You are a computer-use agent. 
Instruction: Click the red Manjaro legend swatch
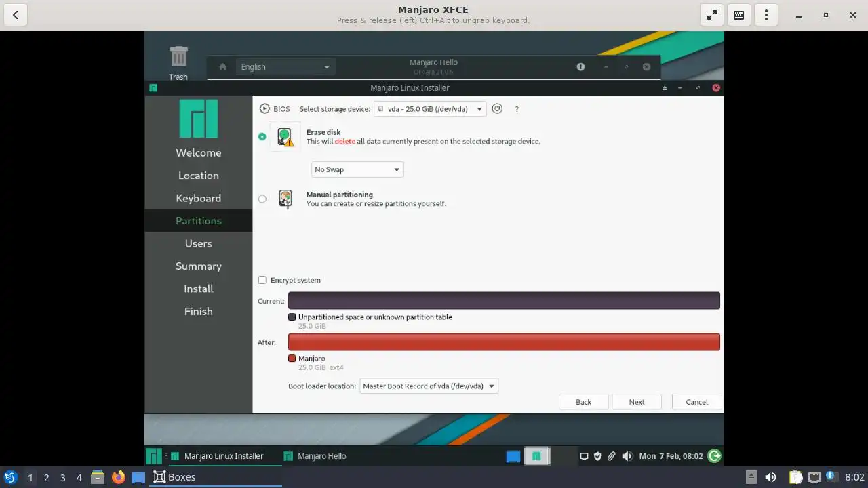click(x=292, y=359)
